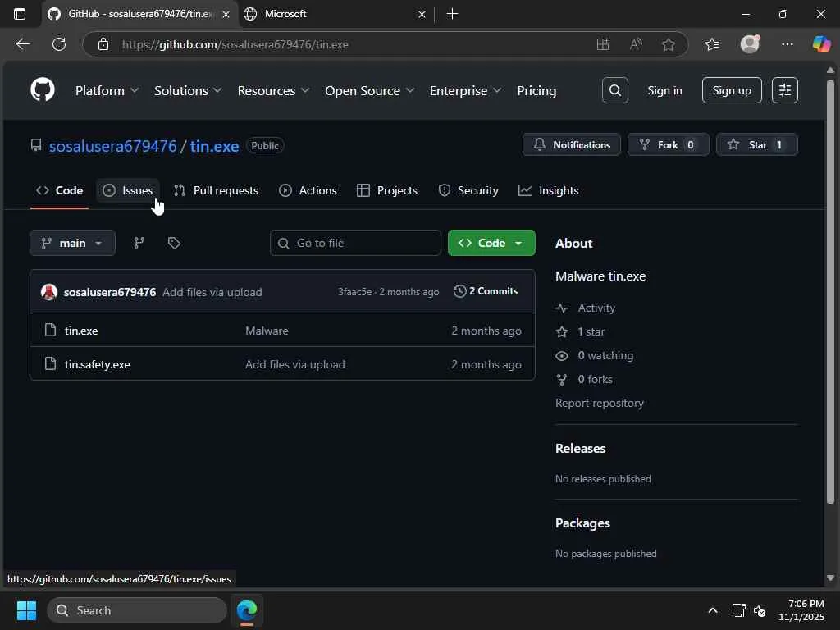Image resolution: width=840 pixels, height=630 pixels.
Task: Click Report repository link
Action: 600,403
